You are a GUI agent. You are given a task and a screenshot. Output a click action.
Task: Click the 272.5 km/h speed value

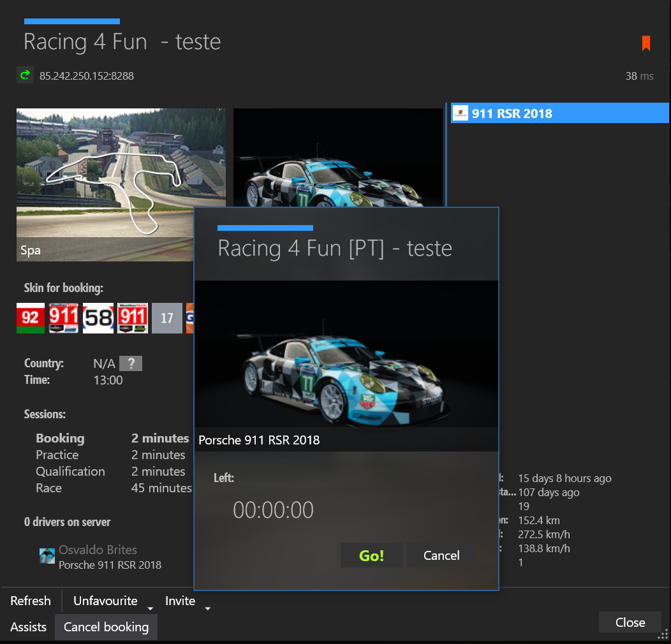point(544,534)
